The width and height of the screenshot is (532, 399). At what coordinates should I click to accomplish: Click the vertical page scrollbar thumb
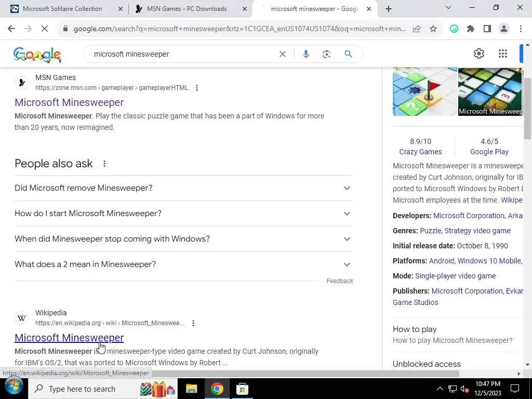tap(528, 109)
